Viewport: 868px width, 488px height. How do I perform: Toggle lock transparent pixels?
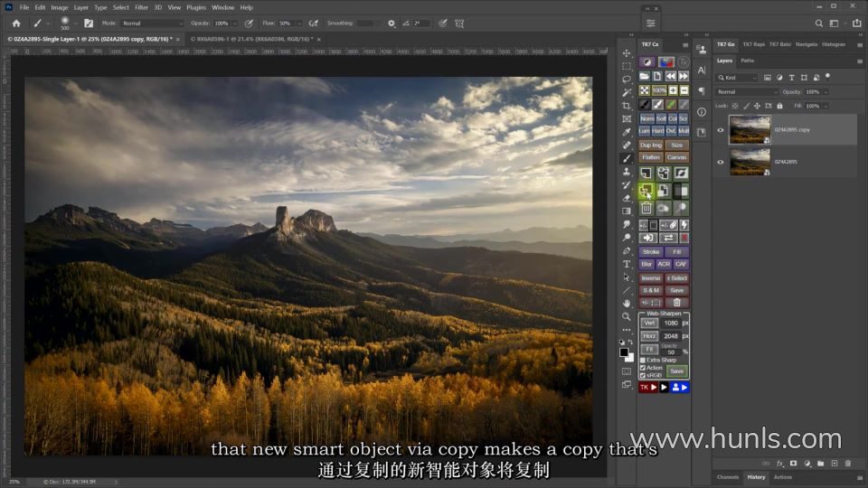click(735, 106)
